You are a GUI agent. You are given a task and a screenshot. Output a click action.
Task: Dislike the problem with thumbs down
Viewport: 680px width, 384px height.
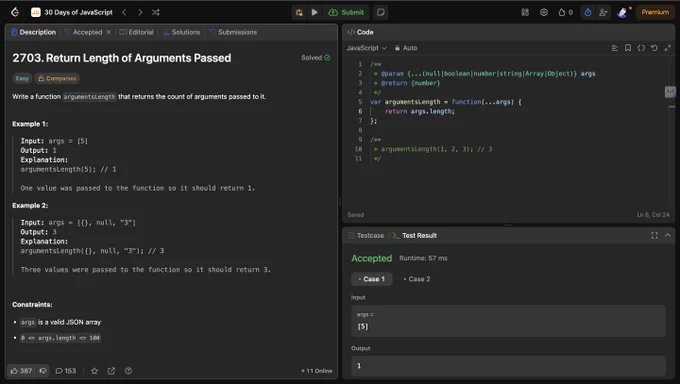click(x=43, y=371)
